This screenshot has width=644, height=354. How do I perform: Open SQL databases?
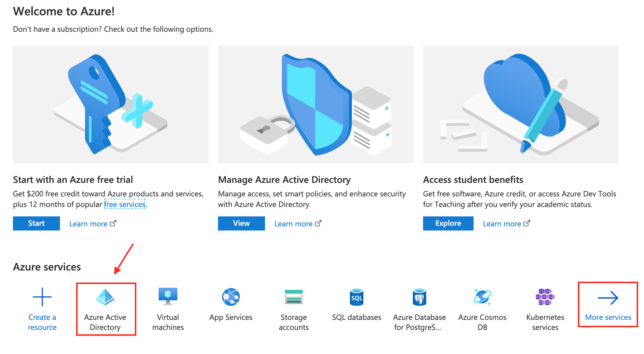pos(356,297)
